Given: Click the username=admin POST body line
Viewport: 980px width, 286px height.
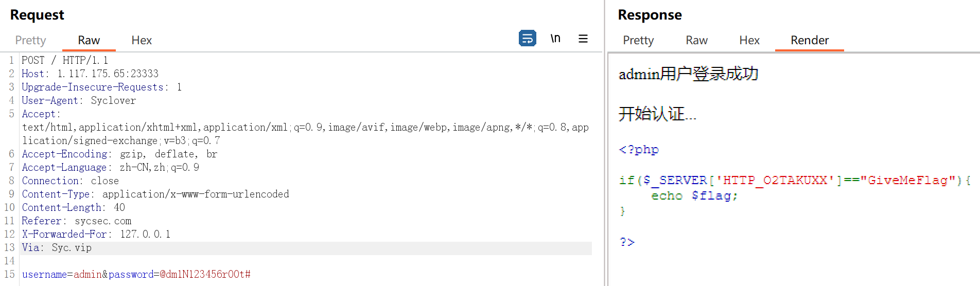Looking at the screenshot, I should 136,274.
